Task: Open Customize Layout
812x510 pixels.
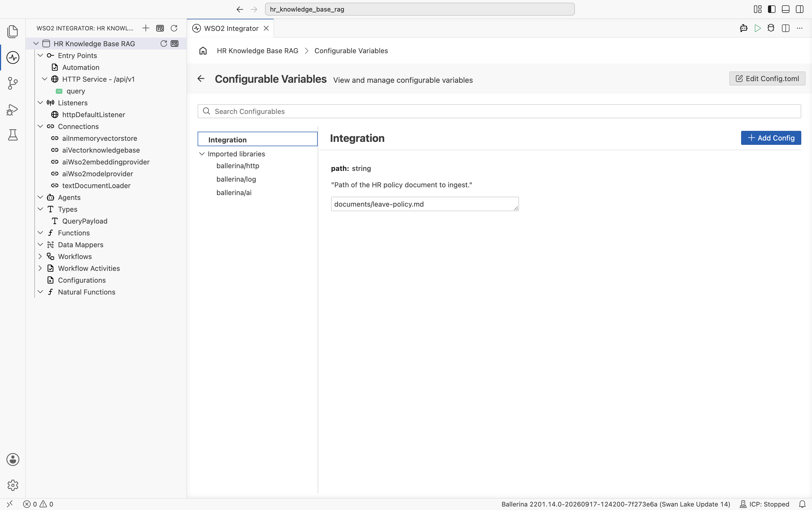Action: pos(758,9)
